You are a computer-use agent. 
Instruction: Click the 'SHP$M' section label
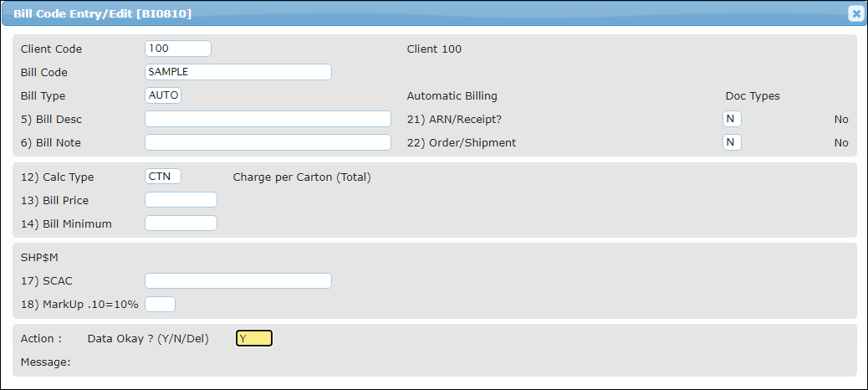(x=38, y=258)
